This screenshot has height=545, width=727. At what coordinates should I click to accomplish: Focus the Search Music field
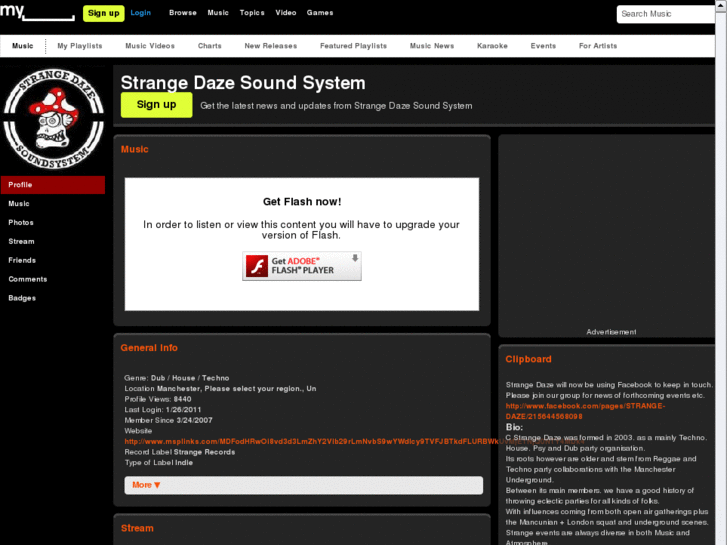pos(666,14)
